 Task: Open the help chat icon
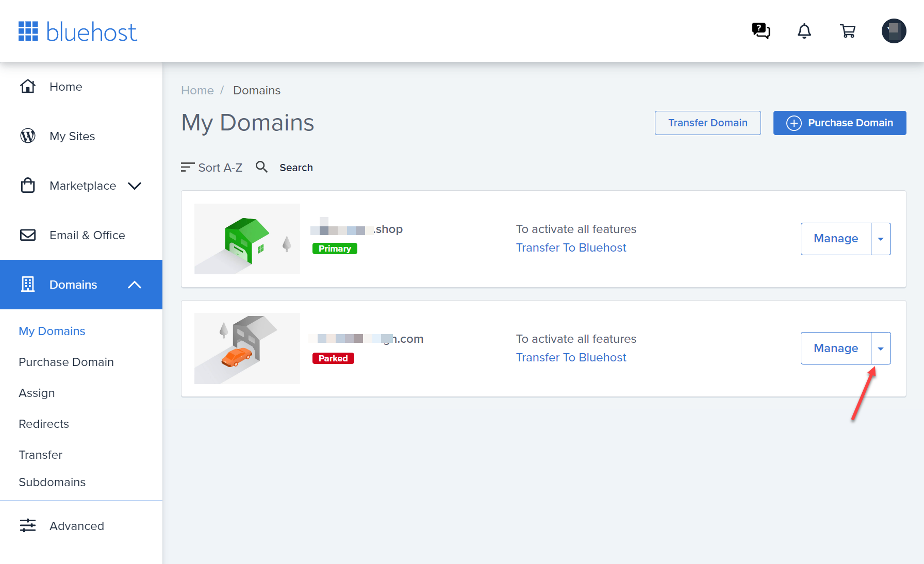761,31
